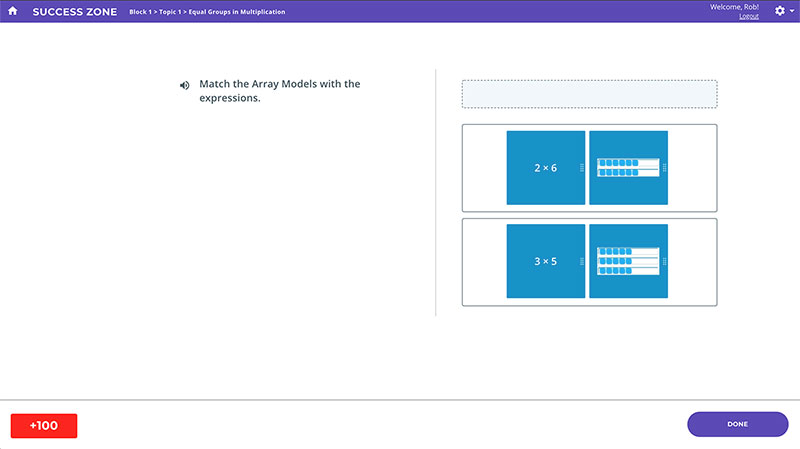Image resolution: width=800 pixels, height=449 pixels.
Task: Click the 'Match the Array Models' instruction text
Action: pyautogui.click(x=280, y=91)
